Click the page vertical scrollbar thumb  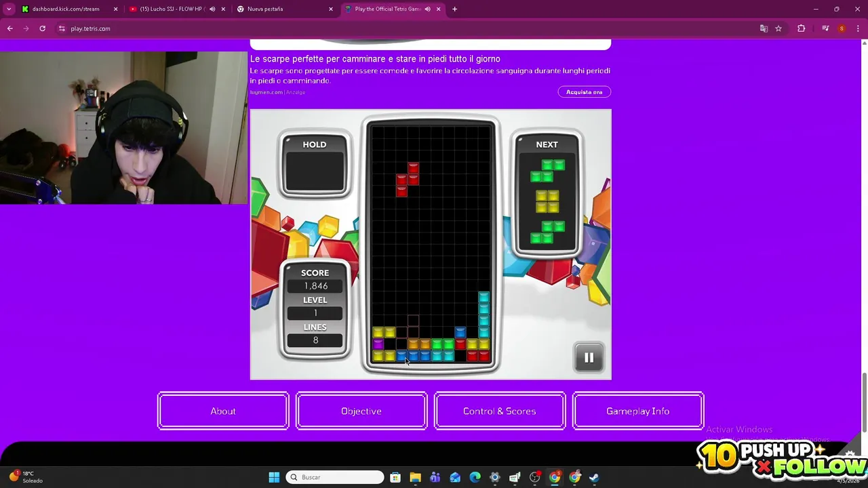pos(864,401)
